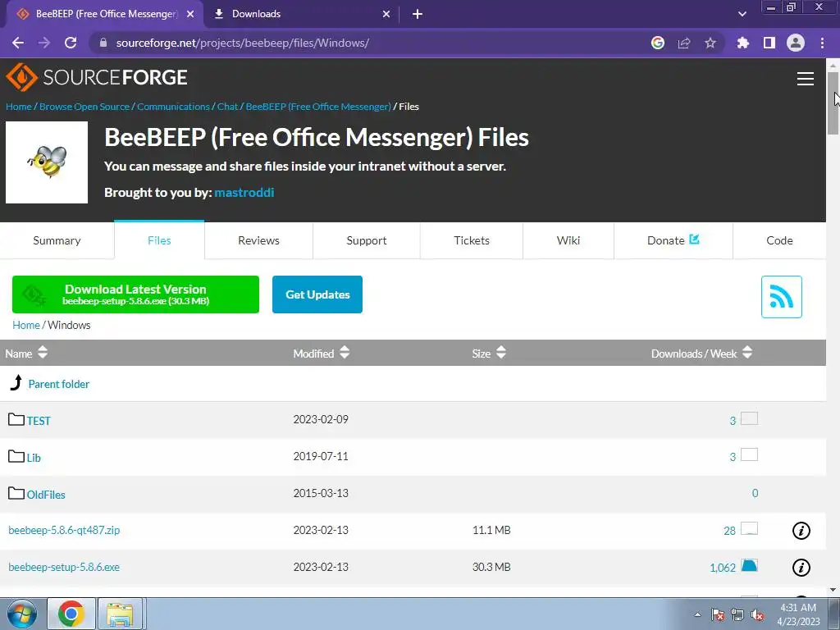Click the scrollbar down arrow

click(x=833, y=590)
